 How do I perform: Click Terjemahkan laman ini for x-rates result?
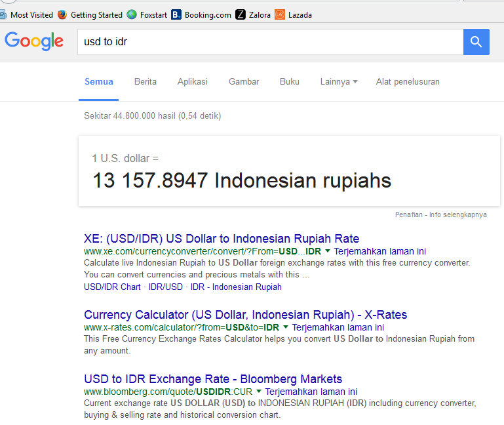coord(338,327)
